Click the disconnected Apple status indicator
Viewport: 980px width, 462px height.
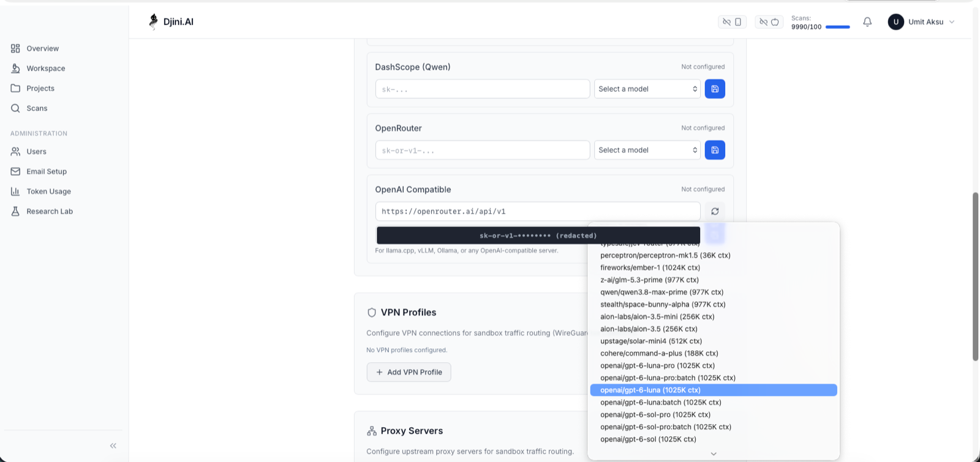(769, 22)
